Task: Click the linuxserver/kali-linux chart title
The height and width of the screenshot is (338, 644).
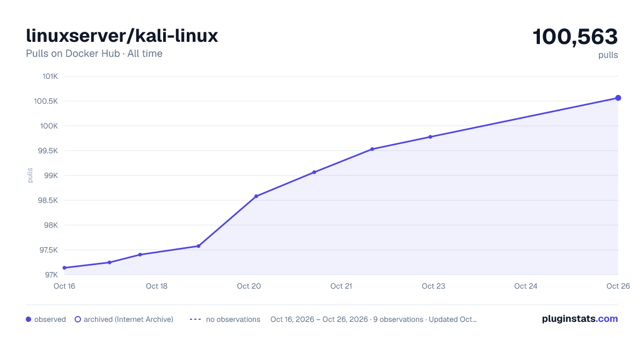Action: click(x=122, y=36)
